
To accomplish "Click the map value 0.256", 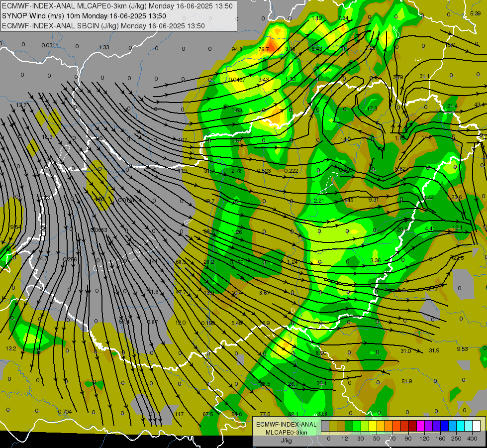I will (70, 259).
